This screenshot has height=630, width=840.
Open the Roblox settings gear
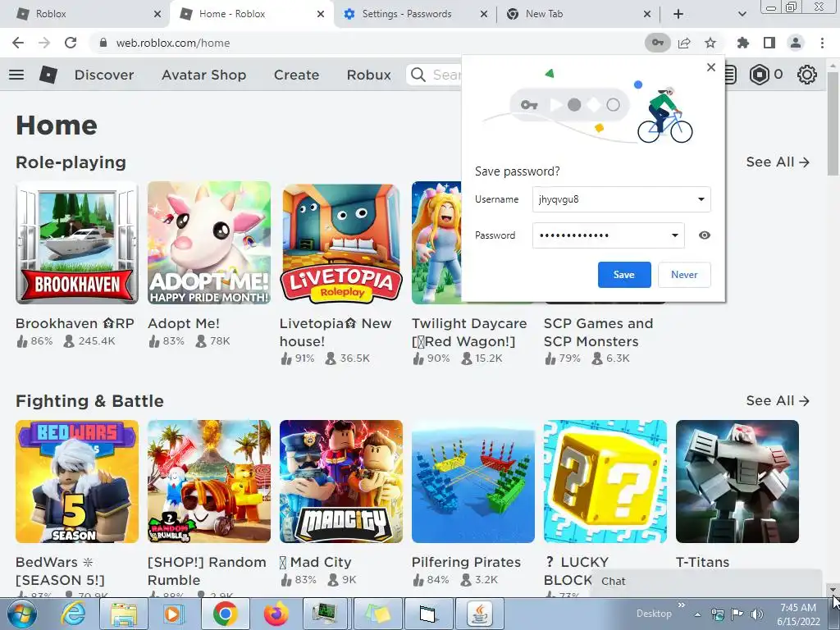tap(807, 75)
